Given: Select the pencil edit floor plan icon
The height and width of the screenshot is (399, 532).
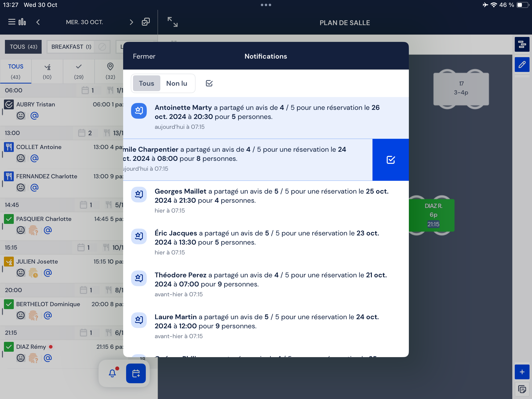Looking at the screenshot, I should click(522, 65).
